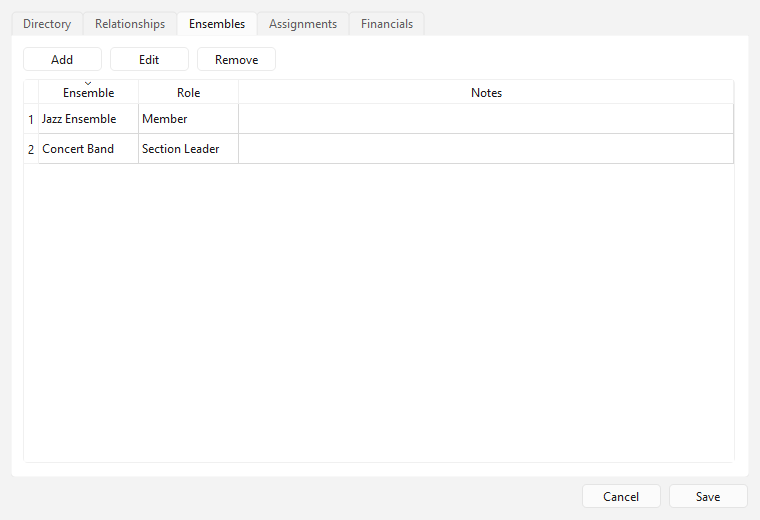Select row header number 2

tap(31, 149)
